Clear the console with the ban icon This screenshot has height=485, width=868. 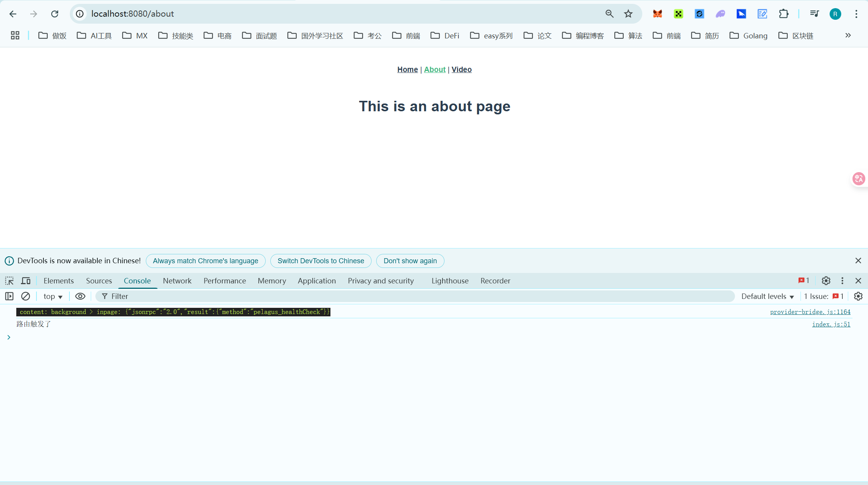click(x=26, y=296)
